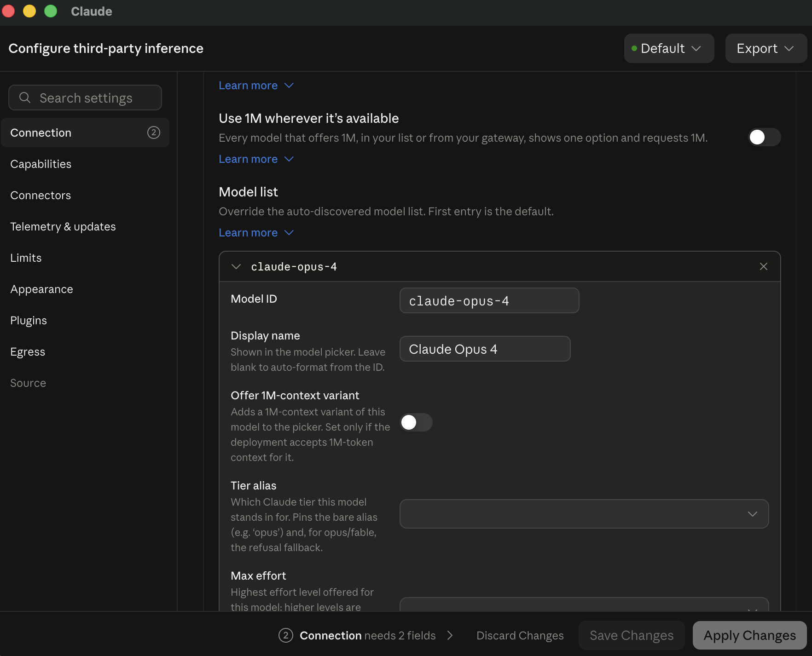Click the circled 2 icon in bottom bar
Image resolution: width=812 pixels, height=656 pixels.
coord(285,635)
